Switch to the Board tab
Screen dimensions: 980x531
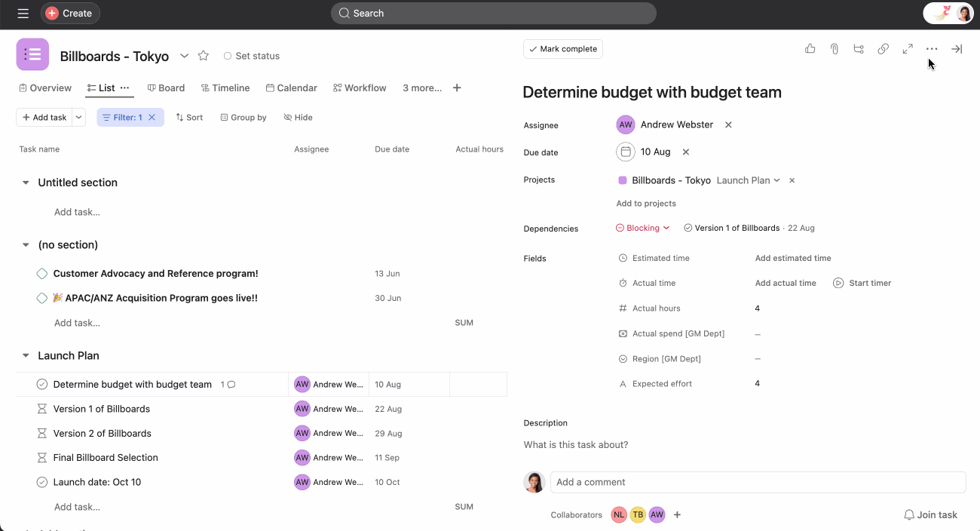pos(166,88)
